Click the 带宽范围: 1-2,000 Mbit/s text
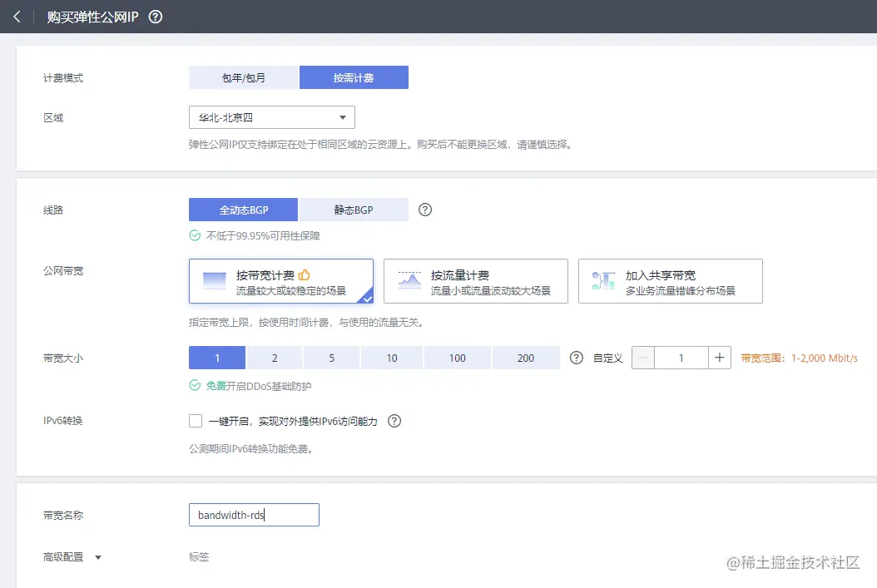This screenshot has width=877, height=588. [x=800, y=358]
